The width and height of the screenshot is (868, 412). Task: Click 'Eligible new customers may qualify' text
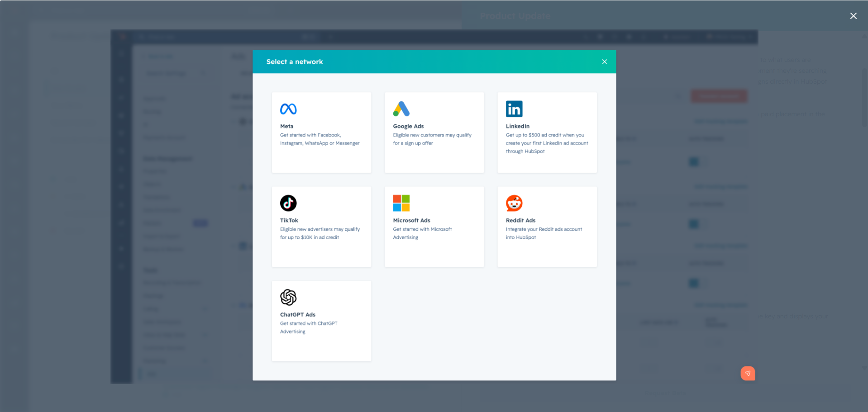point(432,139)
